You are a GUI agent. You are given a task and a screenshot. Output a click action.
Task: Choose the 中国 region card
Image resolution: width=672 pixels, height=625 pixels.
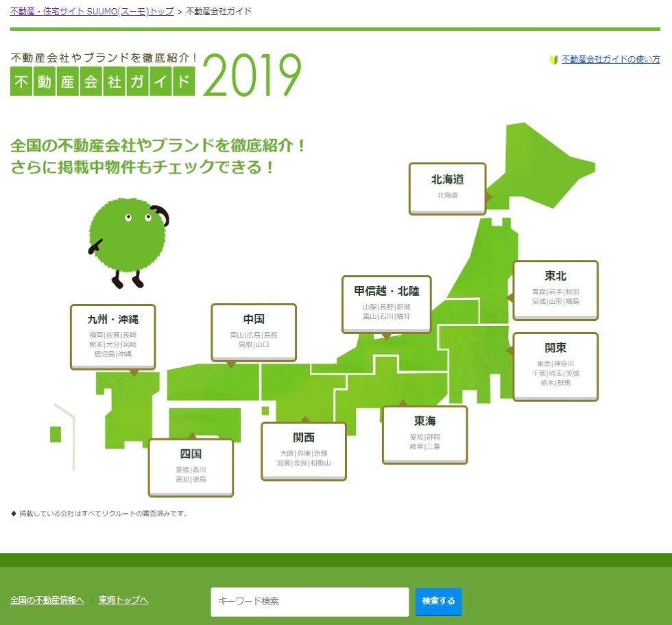[x=254, y=333]
